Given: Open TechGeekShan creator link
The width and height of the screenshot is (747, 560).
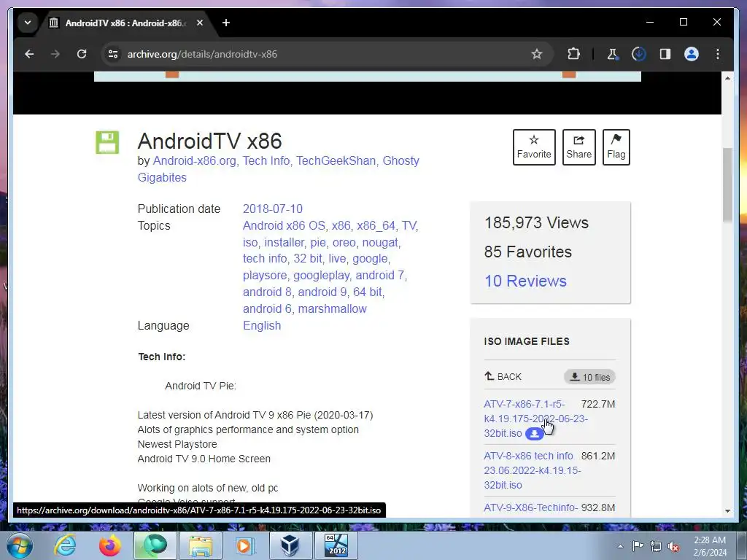Looking at the screenshot, I should point(336,161).
